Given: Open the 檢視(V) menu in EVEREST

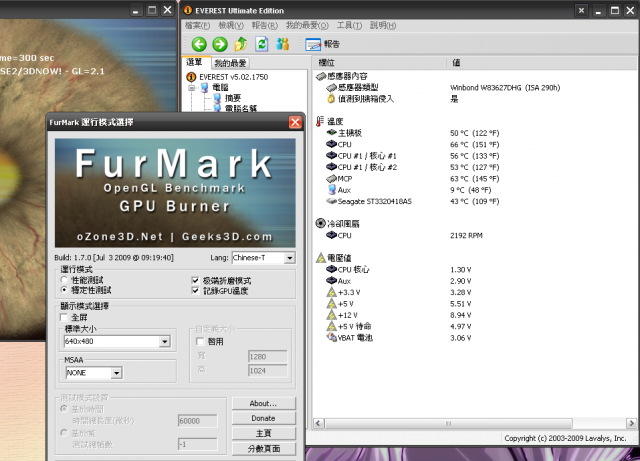Looking at the screenshot, I should click(x=231, y=25).
